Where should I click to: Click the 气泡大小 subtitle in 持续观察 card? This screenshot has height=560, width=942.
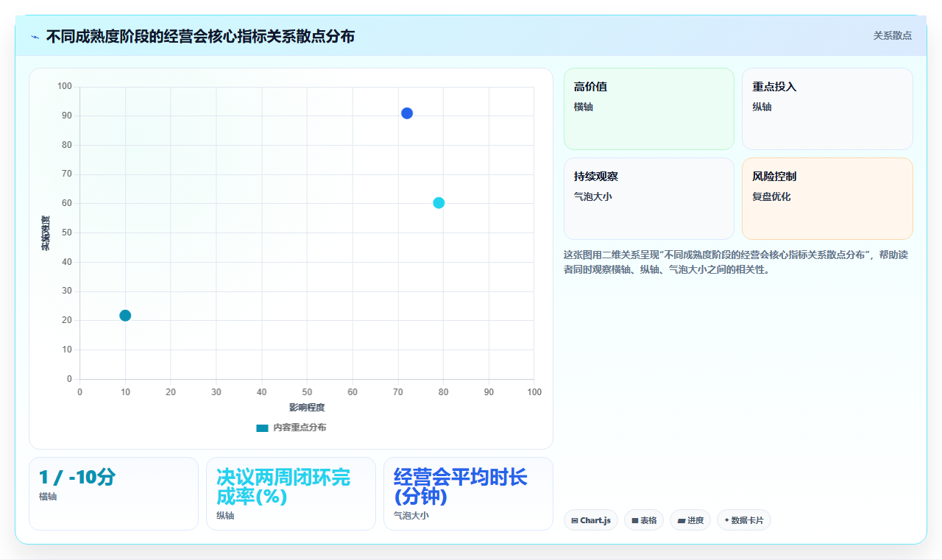click(x=593, y=196)
